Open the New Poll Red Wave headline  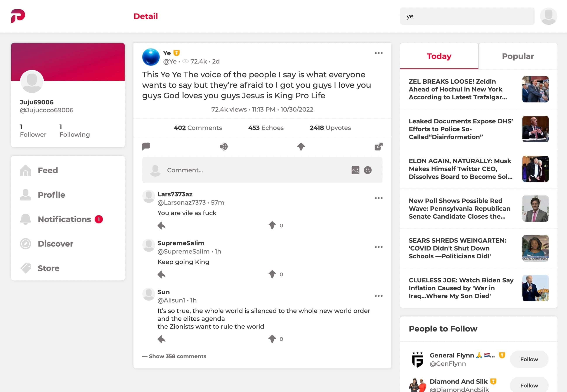(459, 209)
